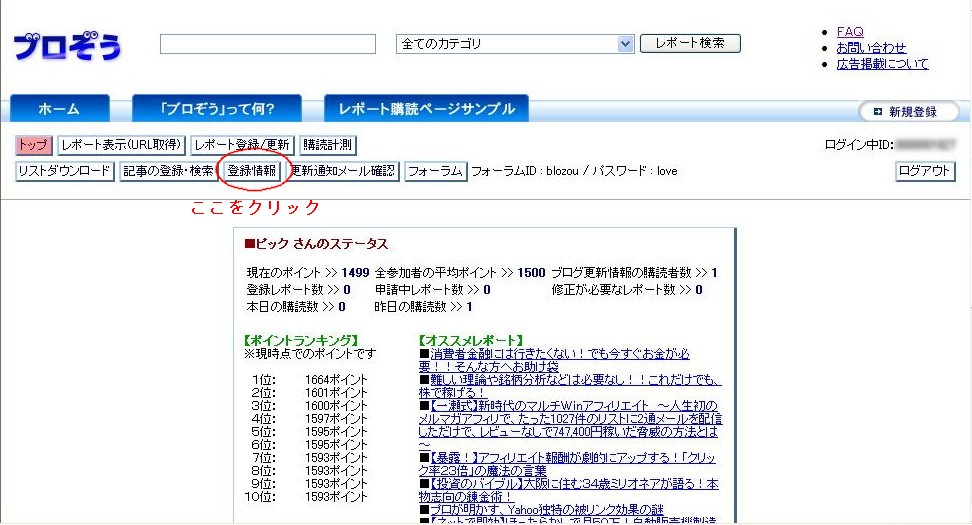Viewport: 972px width, 525px height.
Task: Open the FAQ link
Action: 850,32
